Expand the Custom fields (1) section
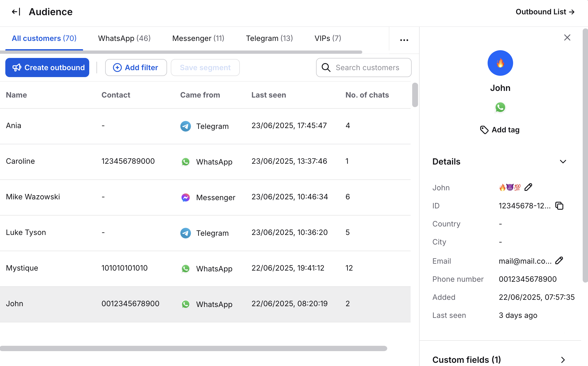Screen dimensions: 588x366 563,360
